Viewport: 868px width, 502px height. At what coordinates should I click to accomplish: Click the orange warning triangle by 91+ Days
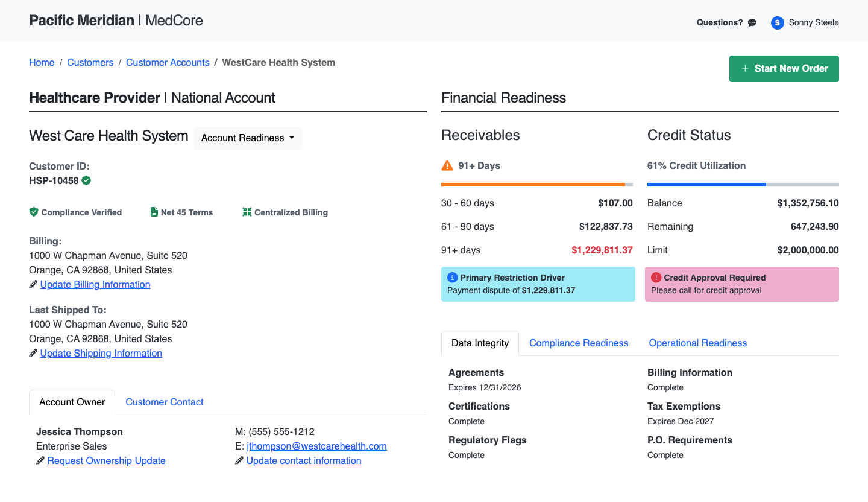coord(447,165)
